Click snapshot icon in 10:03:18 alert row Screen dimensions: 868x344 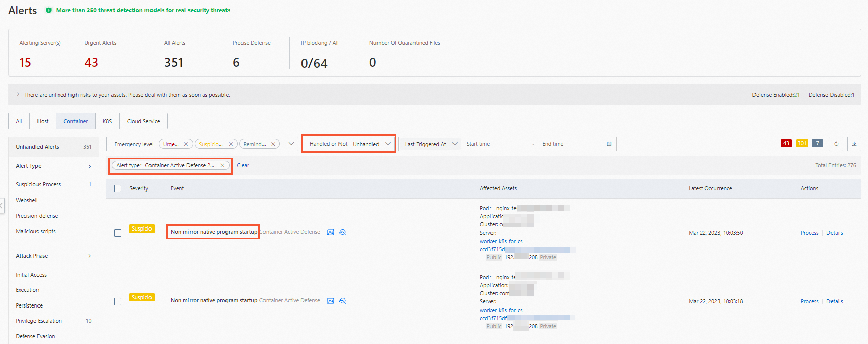coord(331,301)
